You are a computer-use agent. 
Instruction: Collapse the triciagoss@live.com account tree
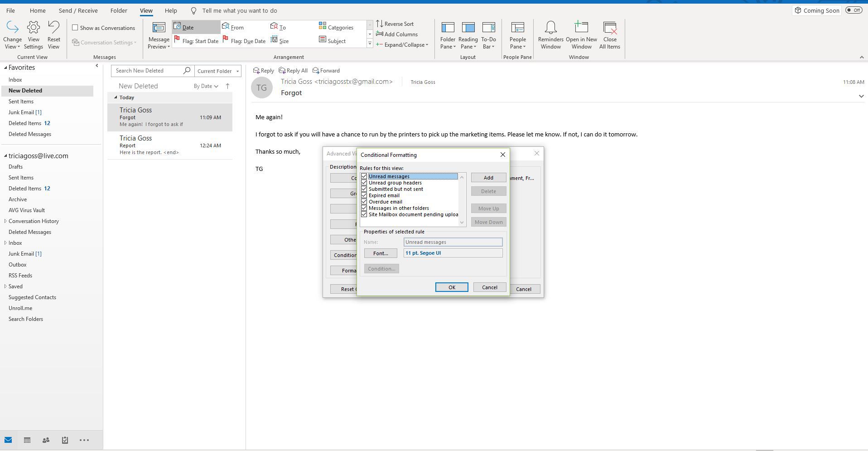5,156
